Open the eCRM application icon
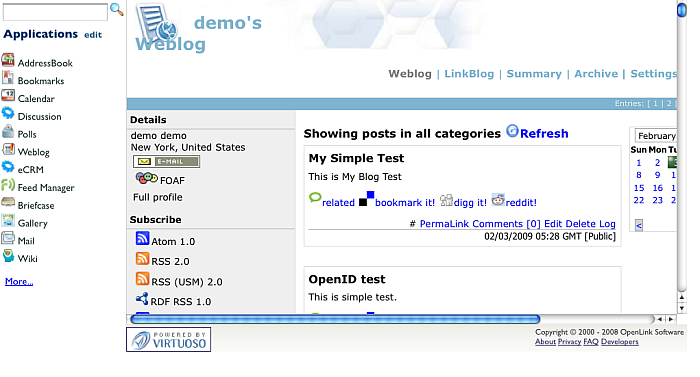The image size is (700, 377). (8, 167)
